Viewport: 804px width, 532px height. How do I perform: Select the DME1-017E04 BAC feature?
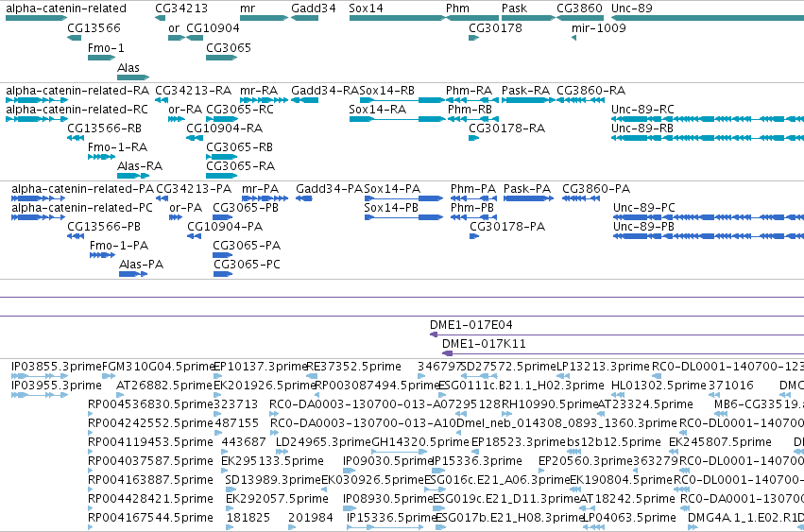point(617,335)
